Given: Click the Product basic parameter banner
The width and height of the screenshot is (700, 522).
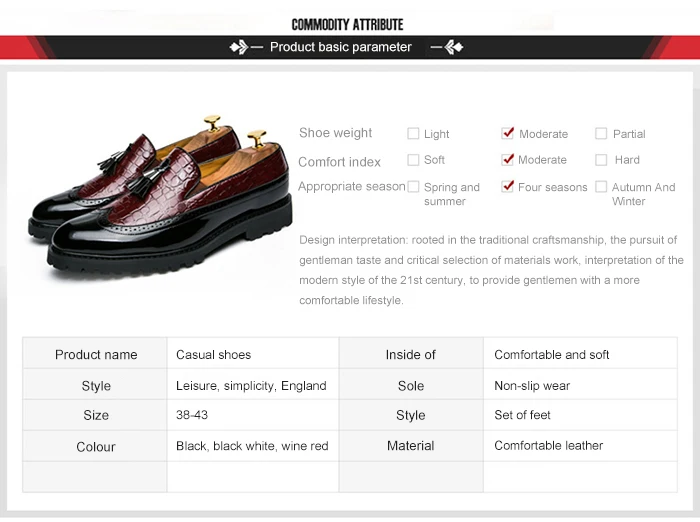Looking at the screenshot, I should pyautogui.click(x=346, y=47).
